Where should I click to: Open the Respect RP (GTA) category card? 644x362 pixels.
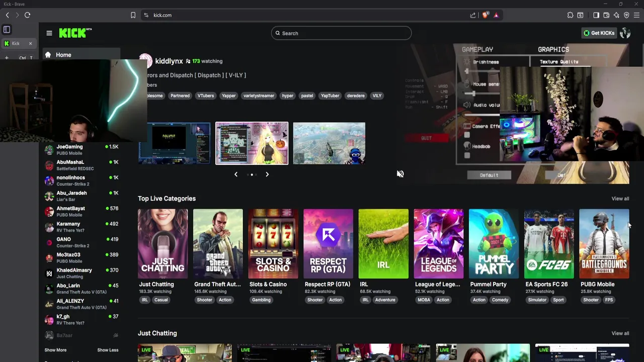328,244
